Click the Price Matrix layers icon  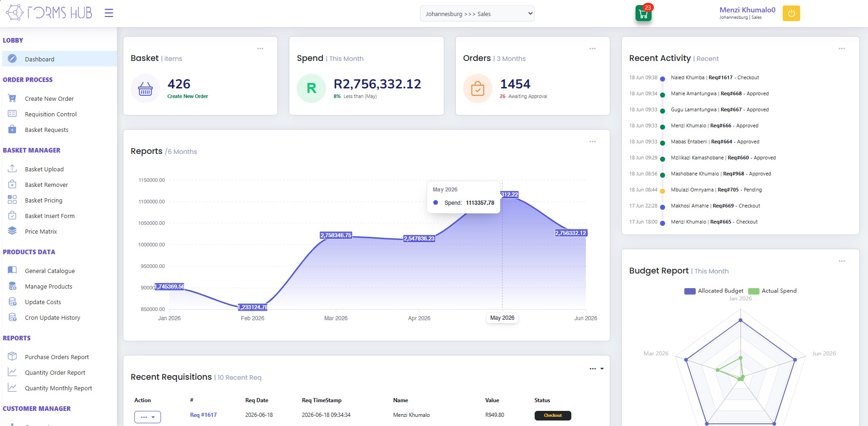(12, 231)
